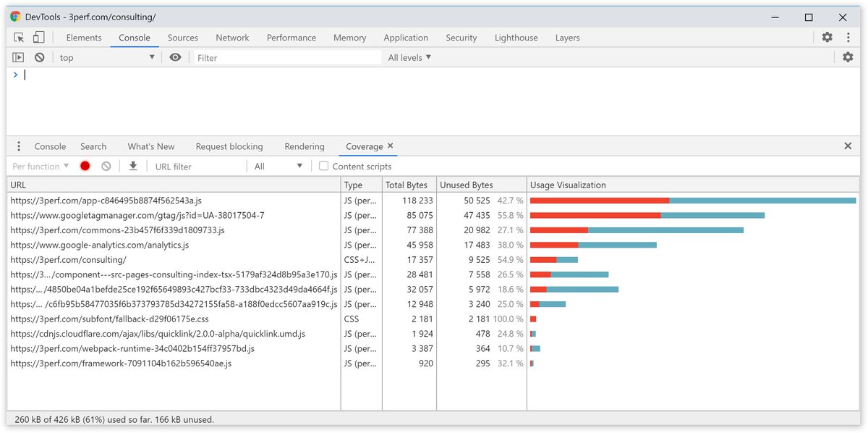Open DevTools settings gear in top bar
Image resolution: width=868 pixels, height=433 pixels.
pos(827,38)
